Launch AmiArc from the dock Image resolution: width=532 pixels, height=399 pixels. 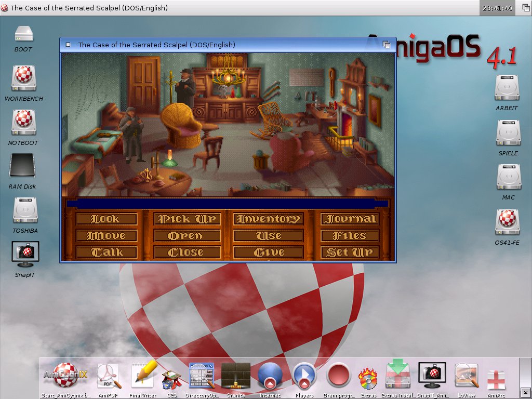tap(496, 380)
